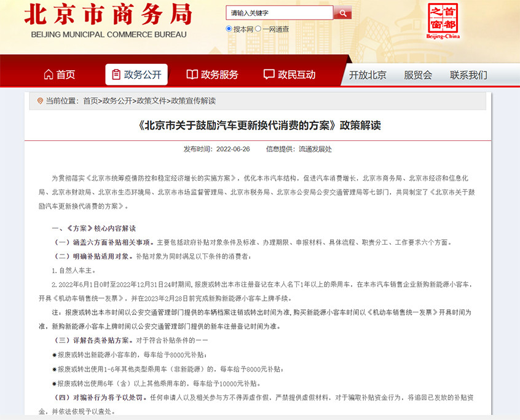This screenshot has height=420, width=520.
Task: Follow the 政策文件 breadcrumb link
Action: click(x=152, y=101)
